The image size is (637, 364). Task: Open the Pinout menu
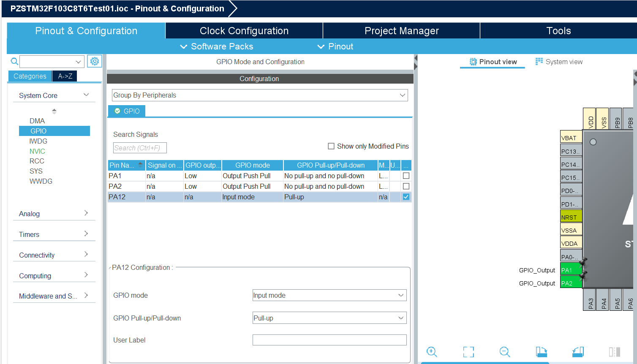pyautogui.click(x=335, y=46)
